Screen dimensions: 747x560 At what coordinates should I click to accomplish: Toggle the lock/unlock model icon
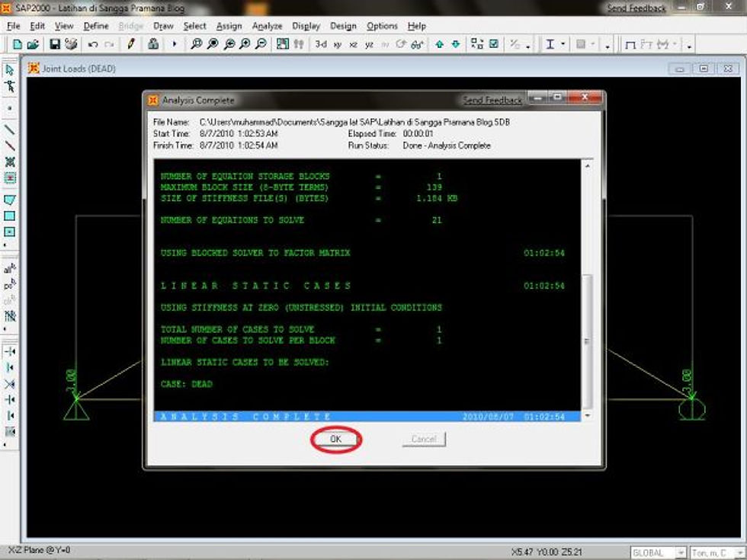pyautogui.click(x=153, y=44)
